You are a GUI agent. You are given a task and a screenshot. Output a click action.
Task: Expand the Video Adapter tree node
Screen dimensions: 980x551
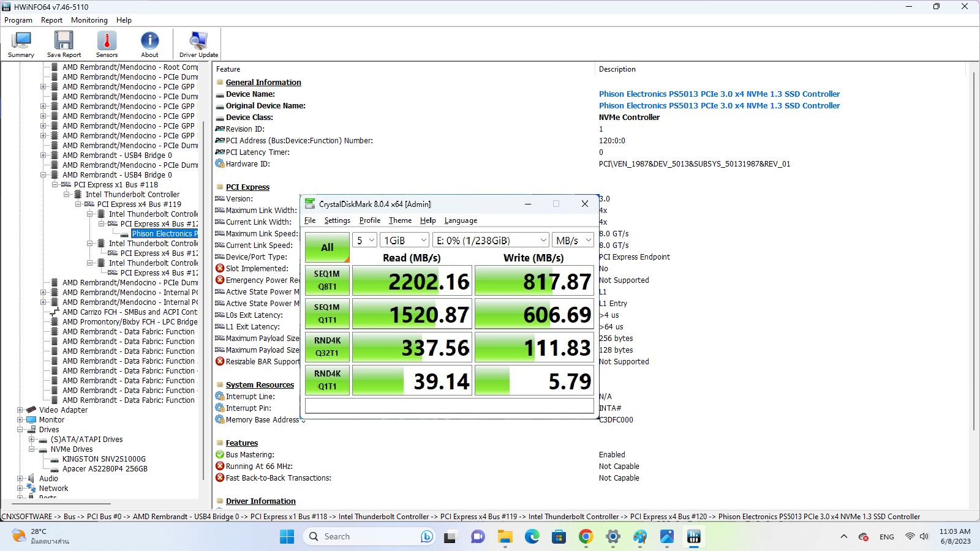[20, 410]
